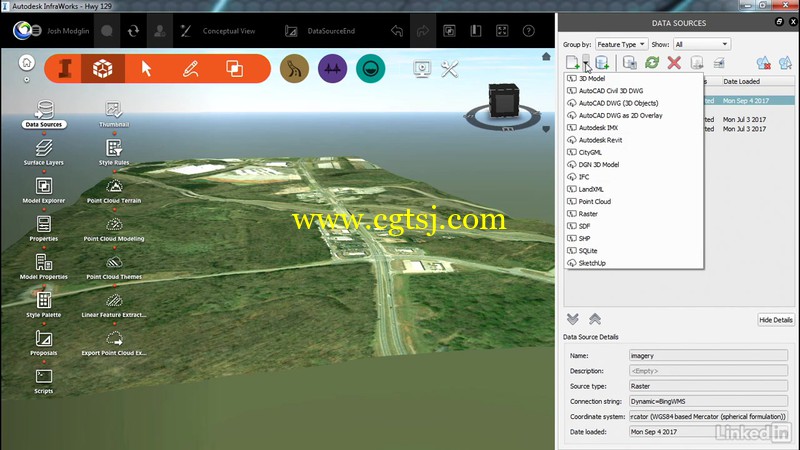Click the undo arrow in top bar

coord(396,31)
